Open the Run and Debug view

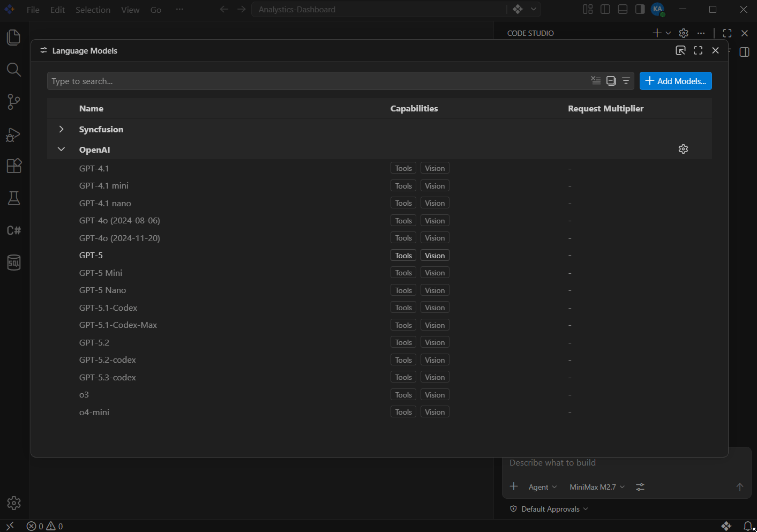(x=14, y=134)
